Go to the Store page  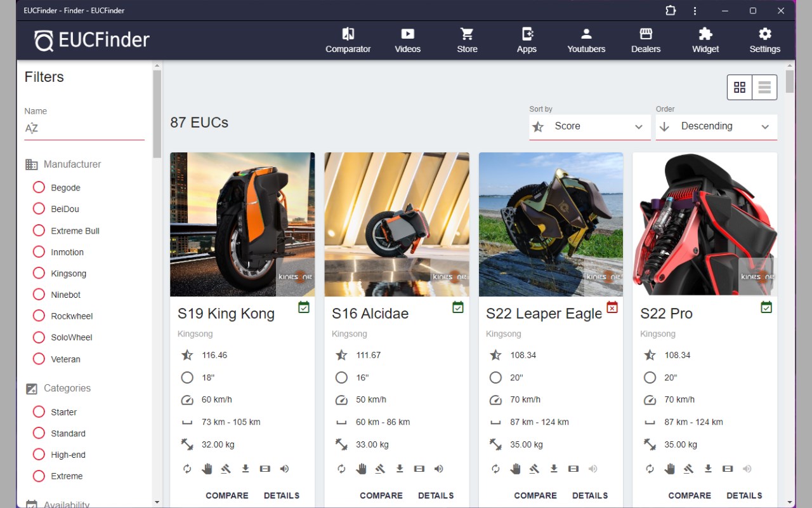pos(467,41)
